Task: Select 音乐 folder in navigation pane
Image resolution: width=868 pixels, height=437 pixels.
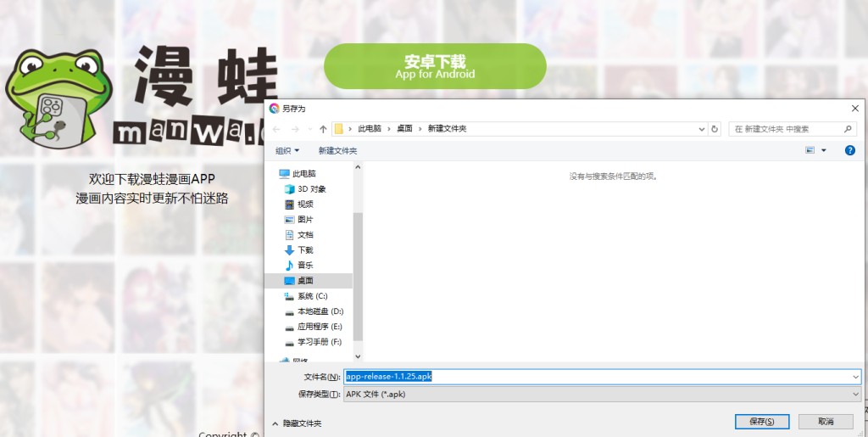Action: 305,266
